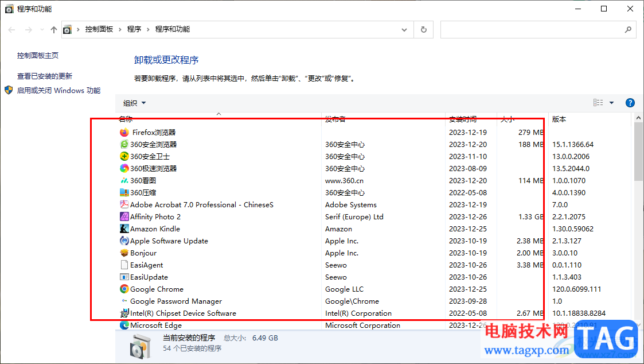Viewport: 644px width, 364px height.
Task: Click the Microsoft Edge icon
Action: tap(124, 326)
